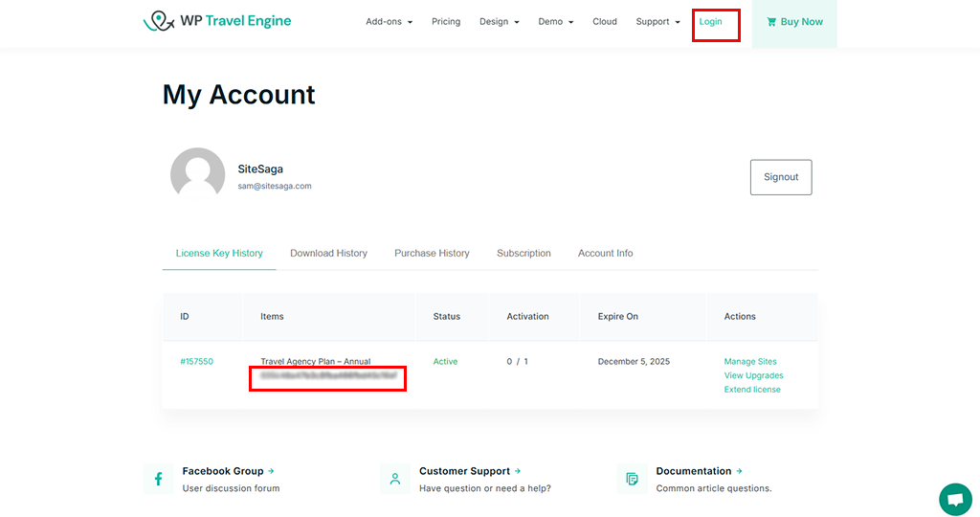This screenshot has width=980, height=517.
Task: Select the License Key History tab
Action: [219, 253]
